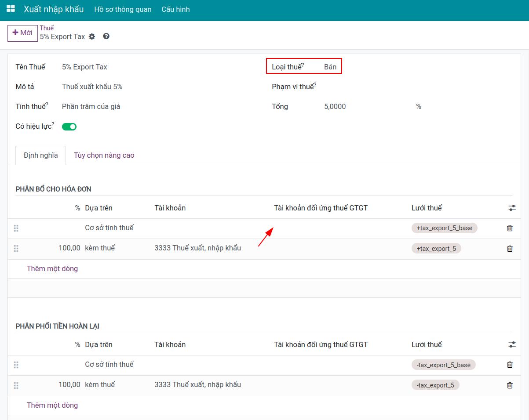Click 100,00 percent in invoice distribution row
The height and width of the screenshot is (420, 529).
coord(69,248)
